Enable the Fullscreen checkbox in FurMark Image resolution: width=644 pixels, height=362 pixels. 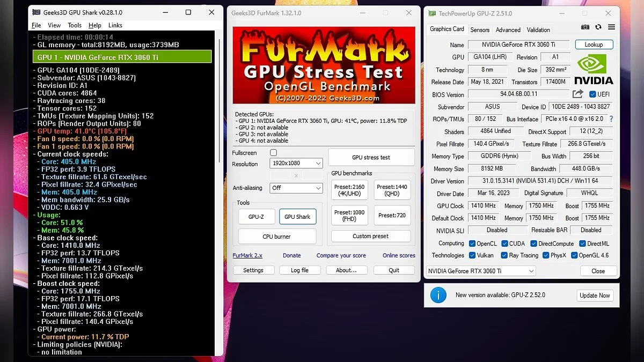pyautogui.click(x=273, y=153)
